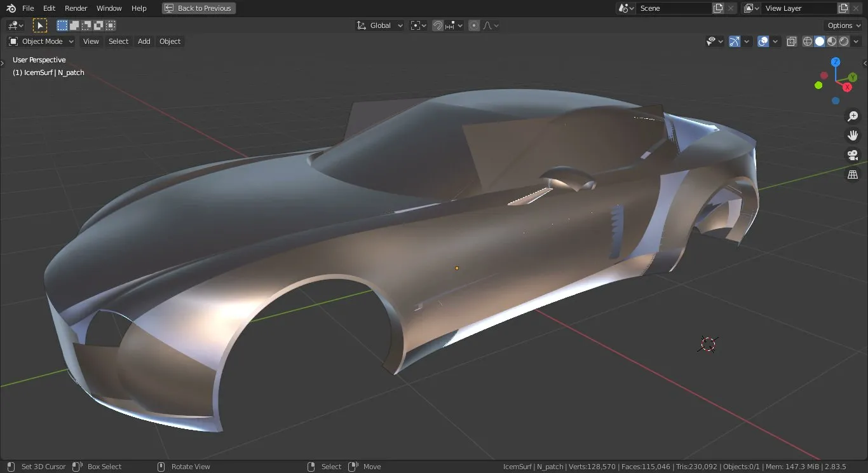This screenshot has height=473, width=868.
Task: Open the Select menu in the viewport header
Action: click(118, 41)
